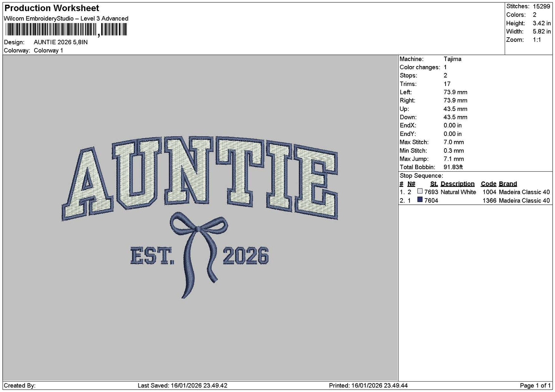Click the Max Jump value 7.1 mm
555x392 pixels.
point(454,159)
